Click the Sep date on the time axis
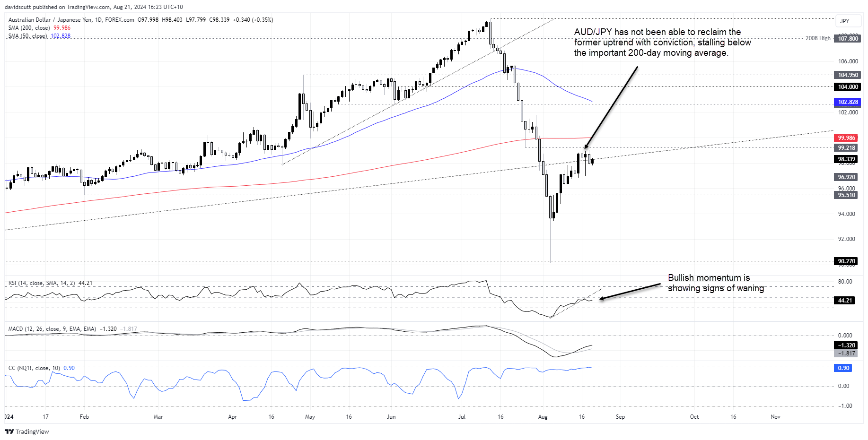Screen dimensions: 868x440 620,417
